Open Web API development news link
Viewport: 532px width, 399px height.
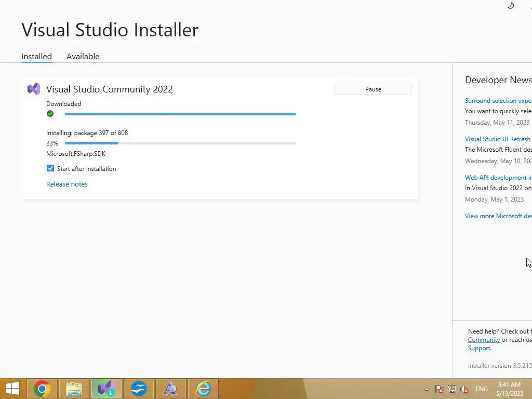(498, 178)
